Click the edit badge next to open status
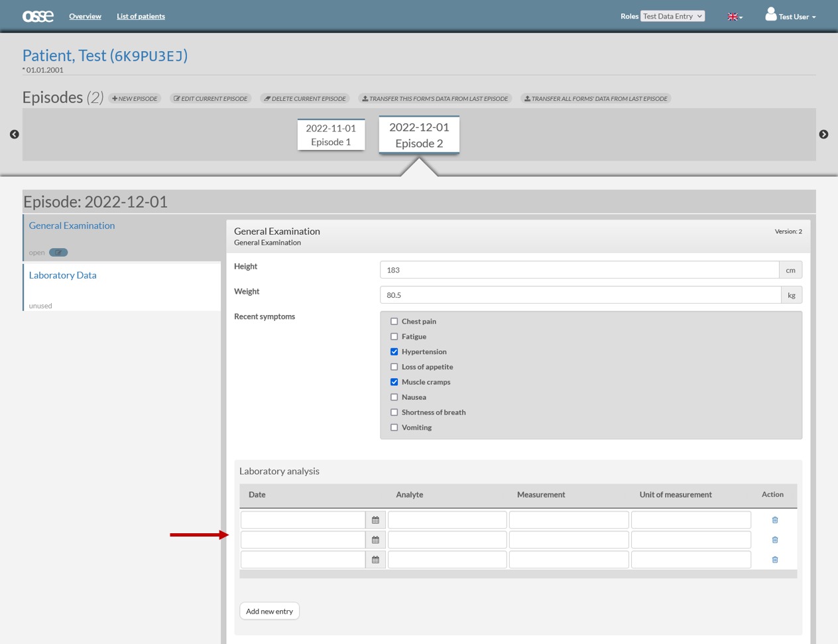 58,252
